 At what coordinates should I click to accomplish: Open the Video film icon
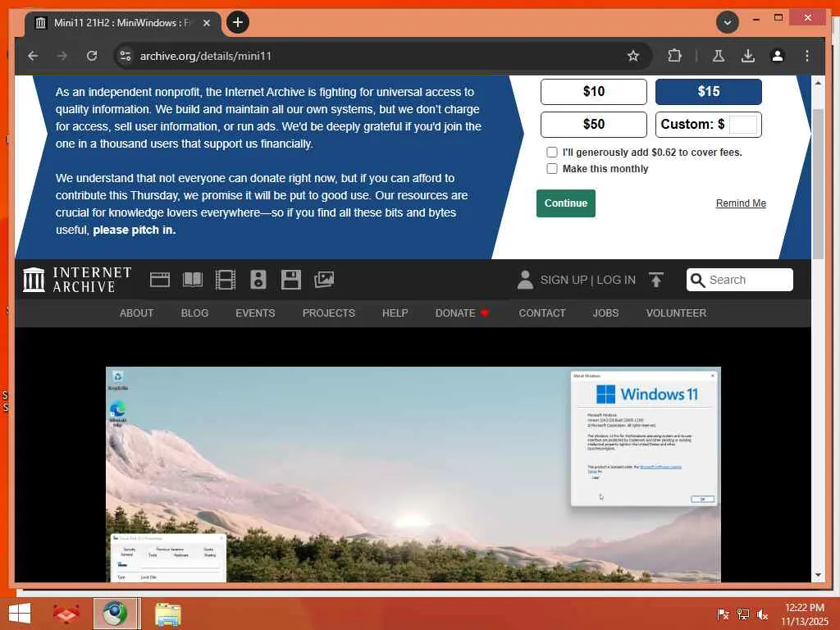click(226, 280)
